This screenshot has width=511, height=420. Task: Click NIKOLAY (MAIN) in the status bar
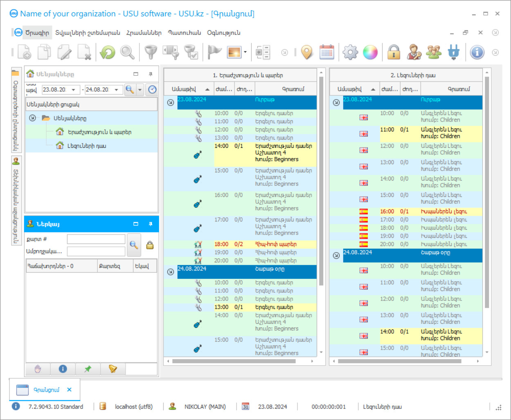[205, 406]
